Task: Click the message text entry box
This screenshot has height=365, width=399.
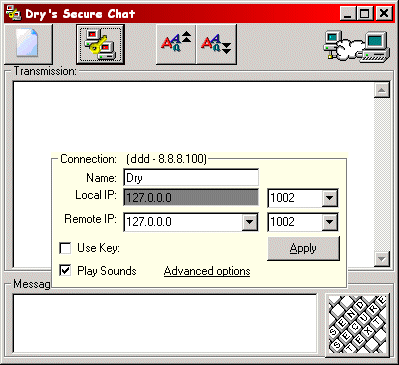Action: pos(165,323)
